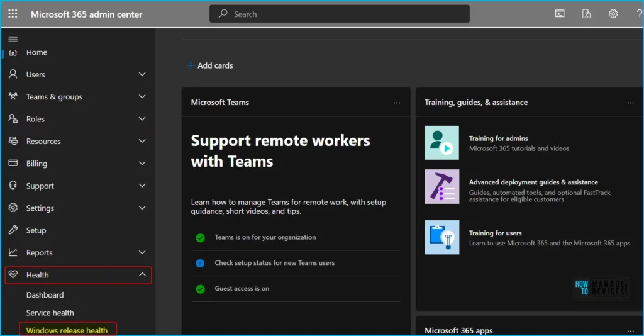
Task: Click the Users person icon
Action: (13, 74)
